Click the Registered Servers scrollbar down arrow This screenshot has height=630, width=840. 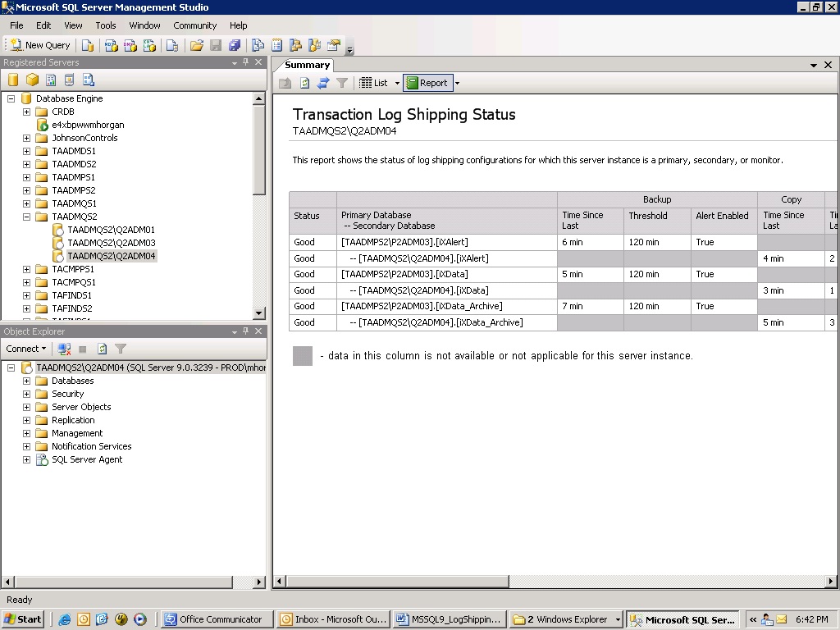(258, 313)
